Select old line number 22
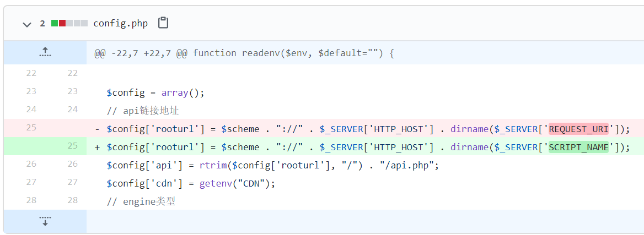The height and width of the screenshot is (235, 644). pos(31,73)
